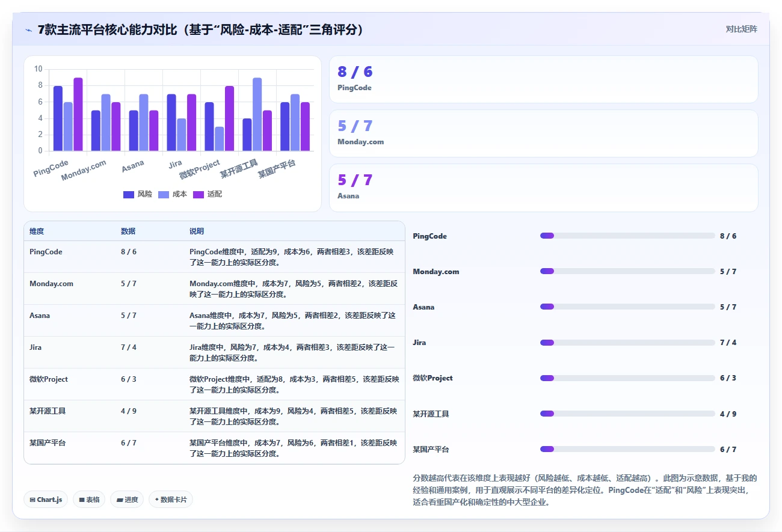Click the 8 / 6 value in the table
Screen dimensions: 782x532
(129, 252)
